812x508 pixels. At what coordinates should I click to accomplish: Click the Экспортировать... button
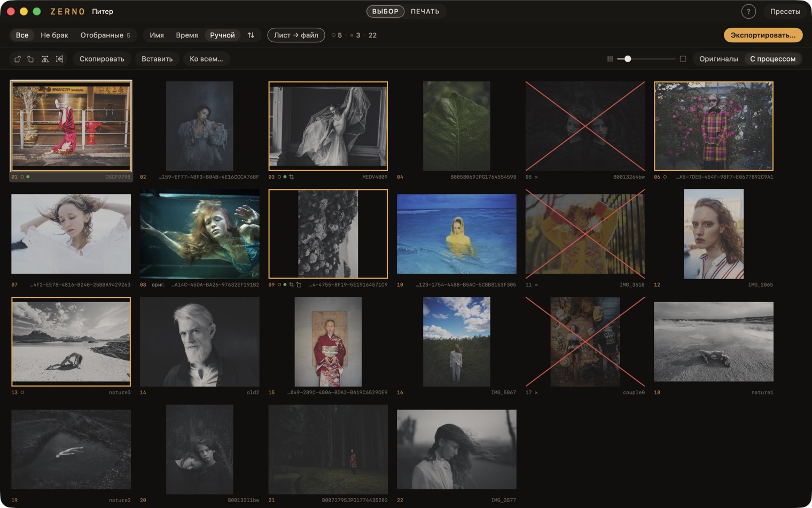tap(763, 35)
